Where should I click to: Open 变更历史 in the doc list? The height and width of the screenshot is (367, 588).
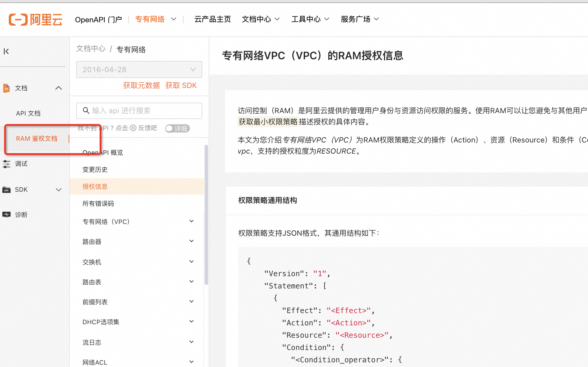tap(95, 169)
